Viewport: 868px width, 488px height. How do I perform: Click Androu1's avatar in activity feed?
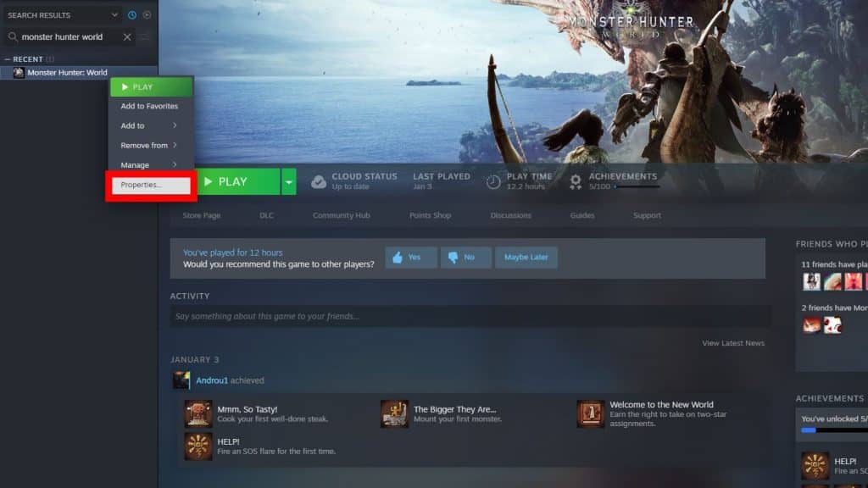click(x=181, y=380)
